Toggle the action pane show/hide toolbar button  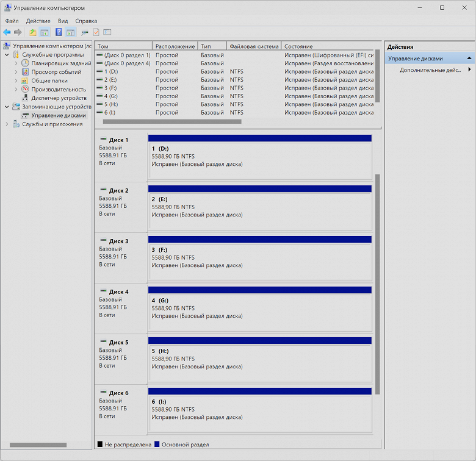(x=70, y=32)
